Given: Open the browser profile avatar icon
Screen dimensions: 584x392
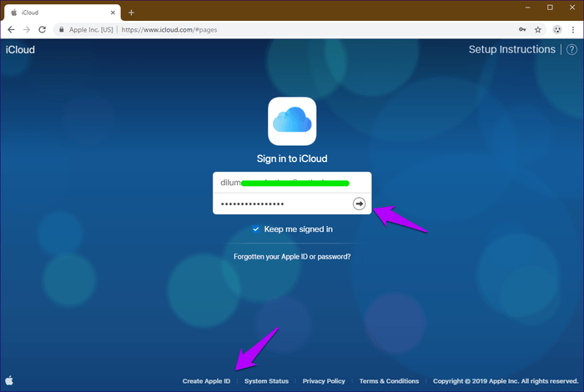Looking at the screenshot, I should pyautogui.click(x=557, y=30).
